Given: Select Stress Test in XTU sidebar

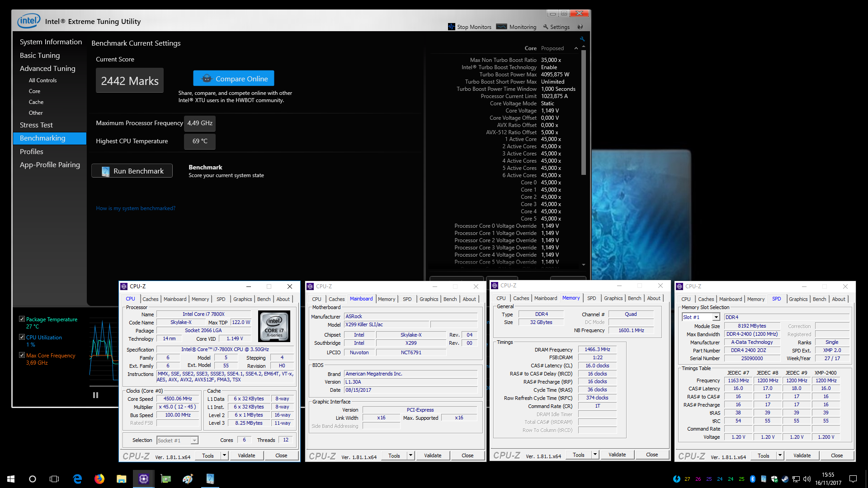Looking at the screenshot, I should click(x=36, y=125).
